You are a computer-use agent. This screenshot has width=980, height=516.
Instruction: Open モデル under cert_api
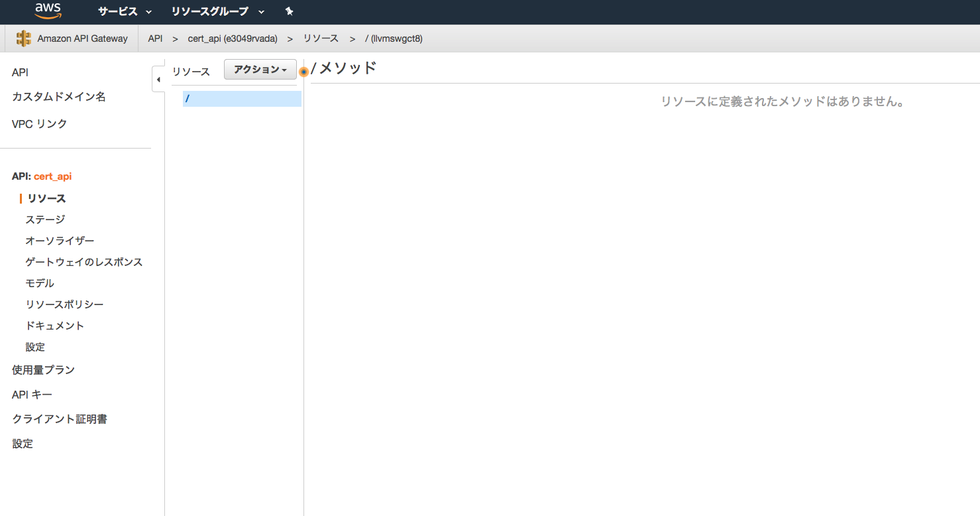[x=40, y=283]
